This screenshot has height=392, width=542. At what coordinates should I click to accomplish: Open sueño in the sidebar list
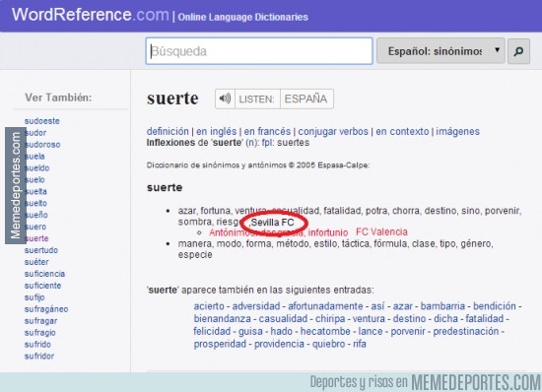35,215
